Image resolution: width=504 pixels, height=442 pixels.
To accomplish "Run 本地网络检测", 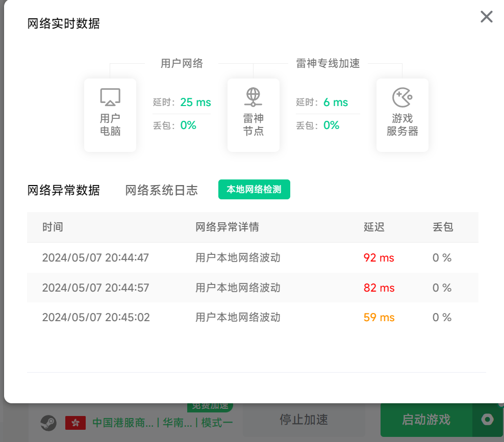I will [x=254, y=190].
